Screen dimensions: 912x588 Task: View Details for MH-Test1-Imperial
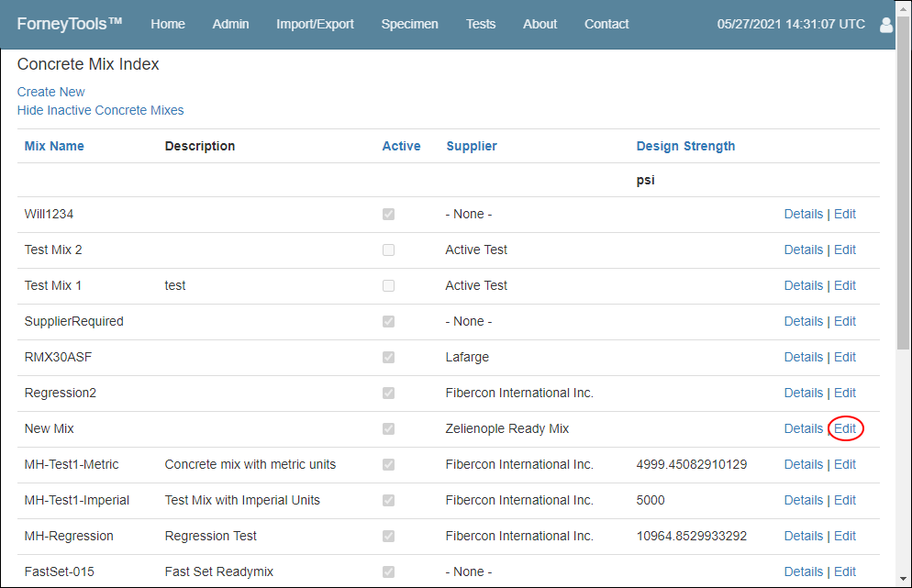click(804, 500)
